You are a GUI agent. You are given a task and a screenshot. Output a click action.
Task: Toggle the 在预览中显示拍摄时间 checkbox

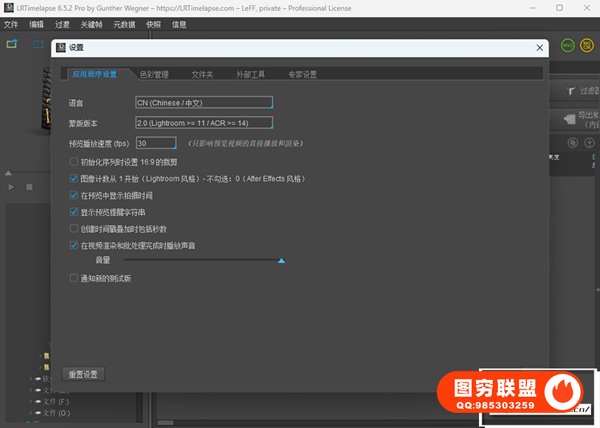pos(73,195)
